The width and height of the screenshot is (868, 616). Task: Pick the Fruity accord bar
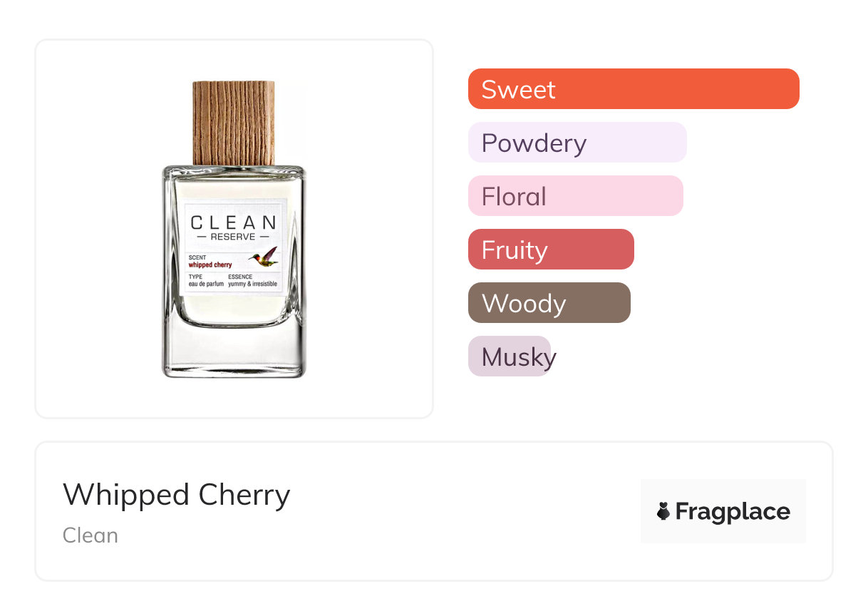[551, 250]
